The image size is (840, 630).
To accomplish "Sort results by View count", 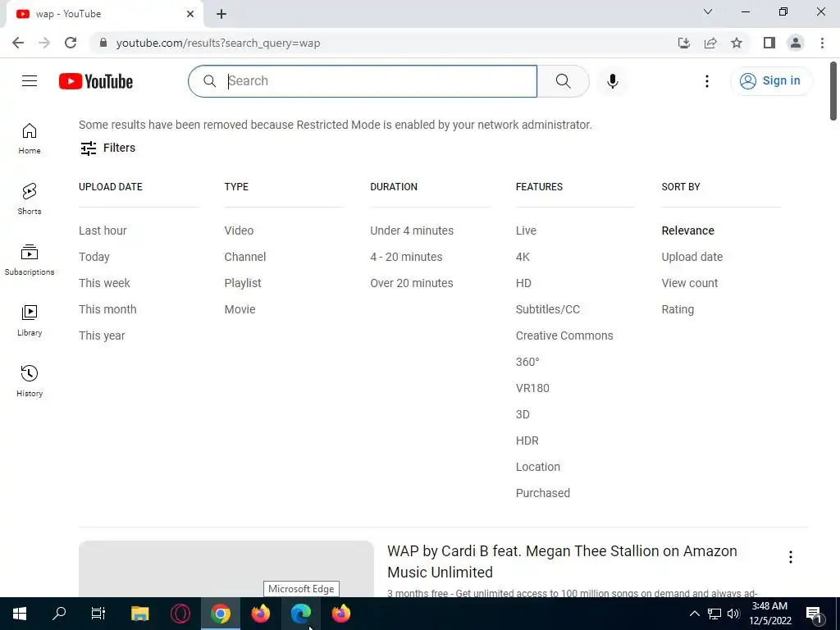I will click(x=689, y=283).
